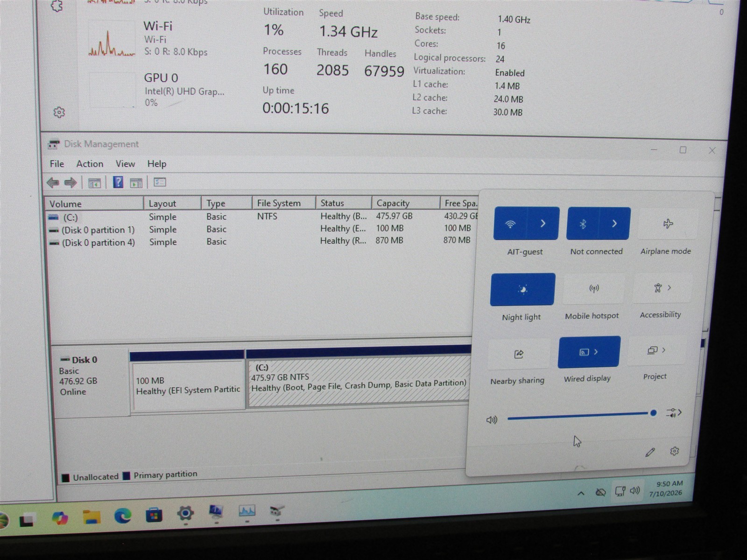This screenshot has width=747, height=560.
Task: Click the Free Space column header
Action: (x=460, y=203)
